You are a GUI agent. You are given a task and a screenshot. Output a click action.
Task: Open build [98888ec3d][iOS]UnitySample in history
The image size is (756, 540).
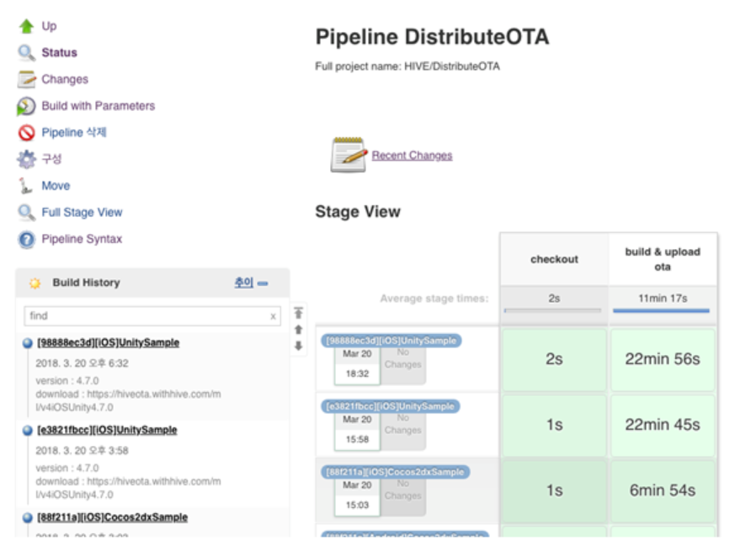pyautogui.click(x=108, y=343)
